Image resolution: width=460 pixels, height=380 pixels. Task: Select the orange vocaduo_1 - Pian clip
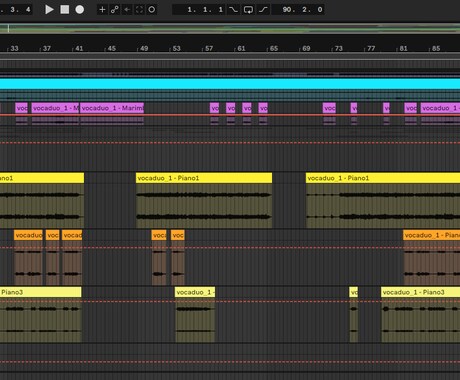pyautogui.click(x=432, y=235)
